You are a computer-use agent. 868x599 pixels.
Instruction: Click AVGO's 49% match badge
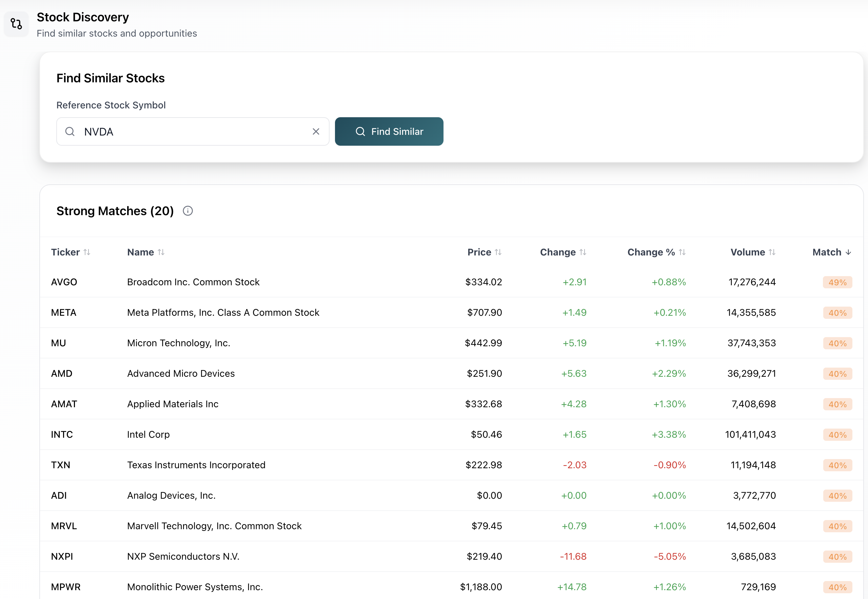coord(837,282)
